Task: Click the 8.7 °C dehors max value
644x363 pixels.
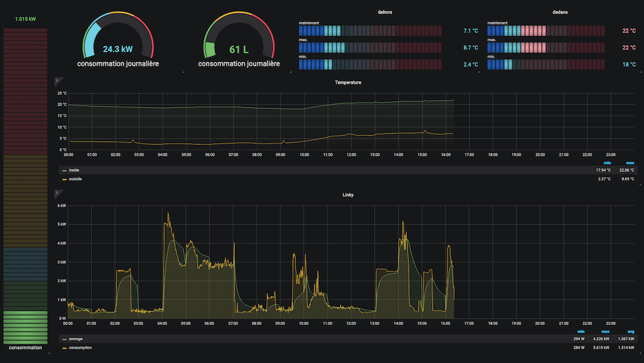Action: (471, 48)
